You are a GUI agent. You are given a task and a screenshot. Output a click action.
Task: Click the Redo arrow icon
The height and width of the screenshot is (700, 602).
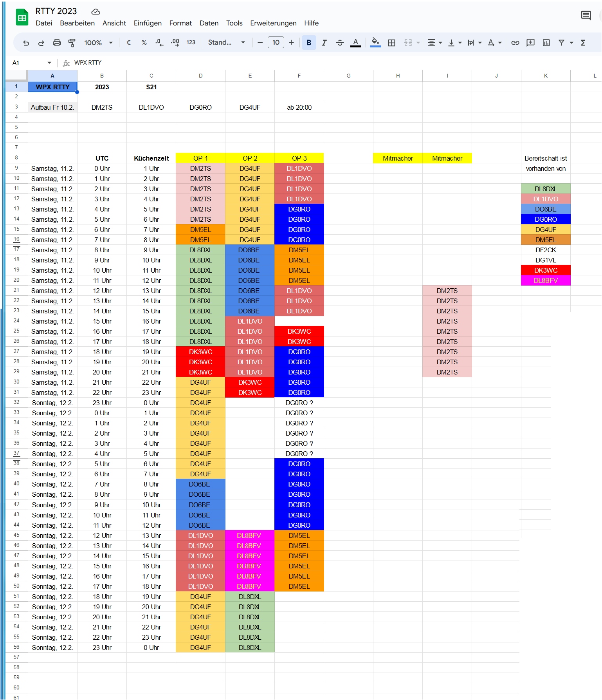41,43
